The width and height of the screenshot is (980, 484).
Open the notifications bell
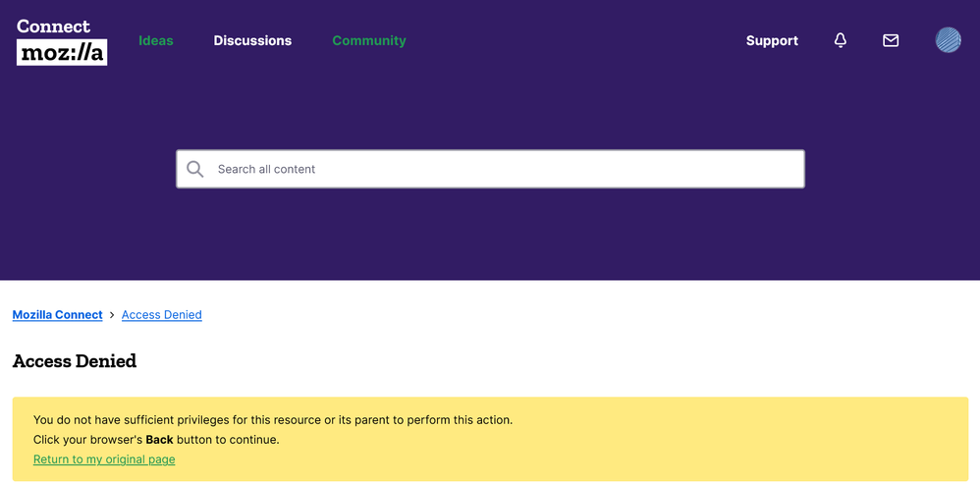[840, 40]
